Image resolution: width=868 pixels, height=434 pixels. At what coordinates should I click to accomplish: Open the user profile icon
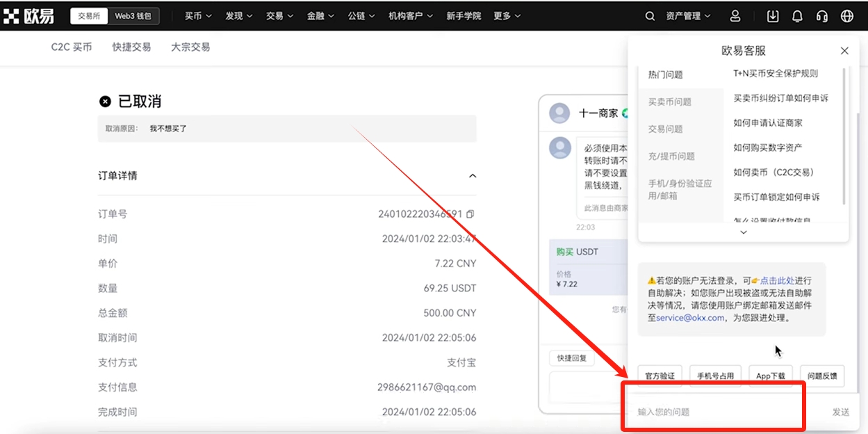(735, 16)
